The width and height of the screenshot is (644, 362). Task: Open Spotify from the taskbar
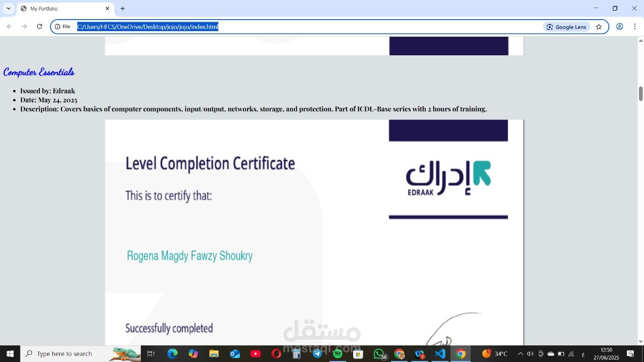pos(338,353)
